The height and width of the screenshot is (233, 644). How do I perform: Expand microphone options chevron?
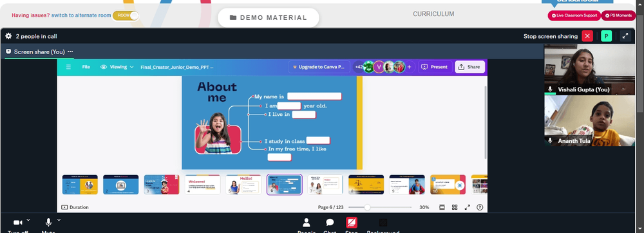click(59, 220)
